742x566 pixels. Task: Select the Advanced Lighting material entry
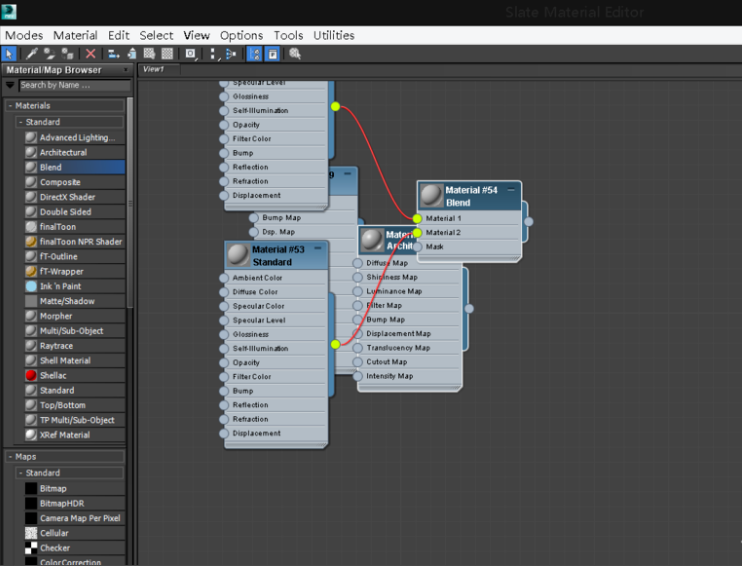click(75, 137)
